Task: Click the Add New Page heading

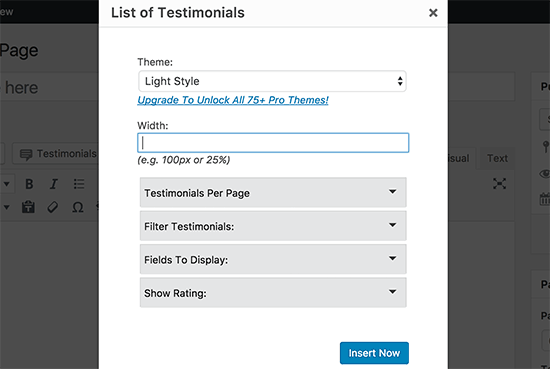Action: (x=19, y=51)
